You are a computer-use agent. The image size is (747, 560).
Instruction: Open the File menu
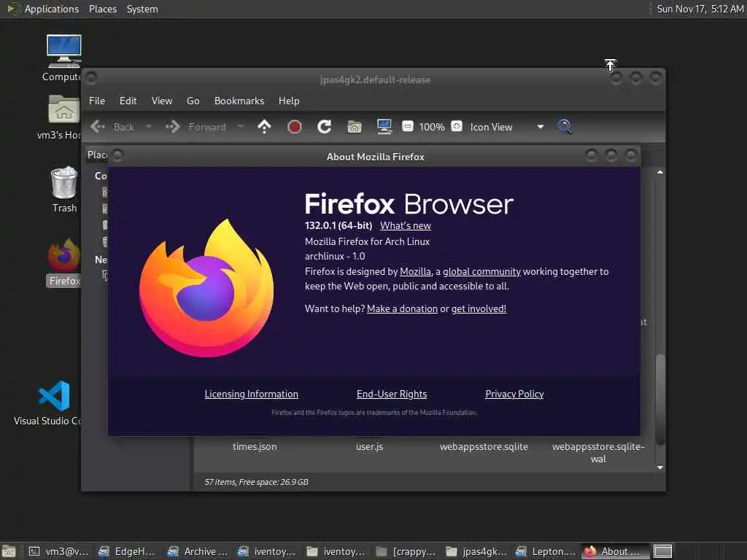coord(97,101)
